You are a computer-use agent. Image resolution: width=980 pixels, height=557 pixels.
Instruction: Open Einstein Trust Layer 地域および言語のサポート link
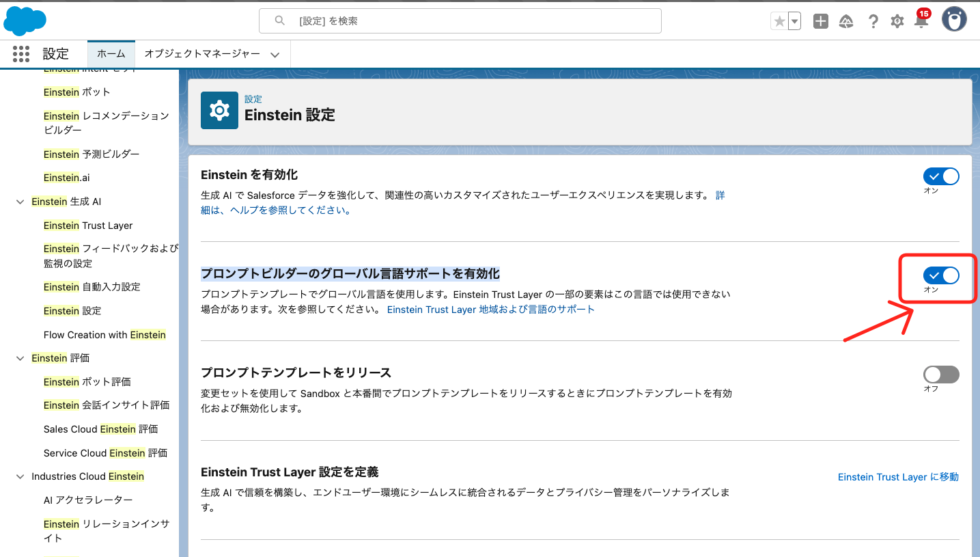491,310
